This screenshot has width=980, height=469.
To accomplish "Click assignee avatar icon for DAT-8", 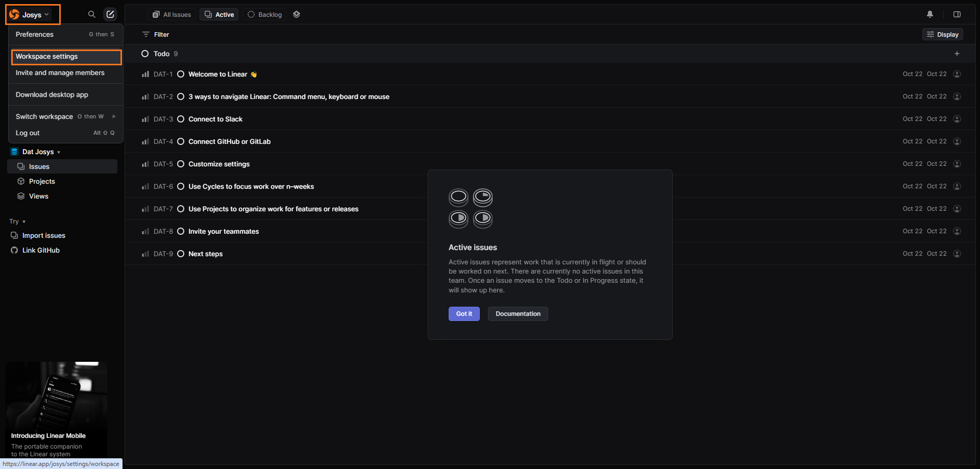I will [957, 231].
